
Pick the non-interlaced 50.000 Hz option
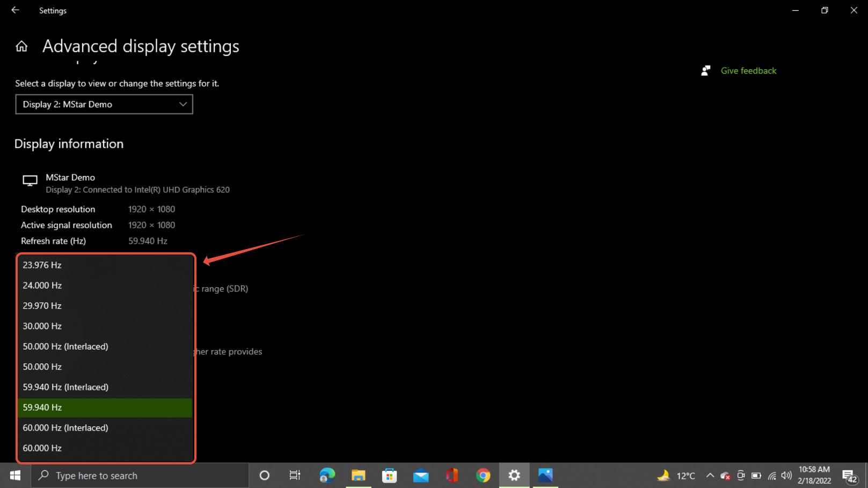pyautogui.click(x=105, y=367)
